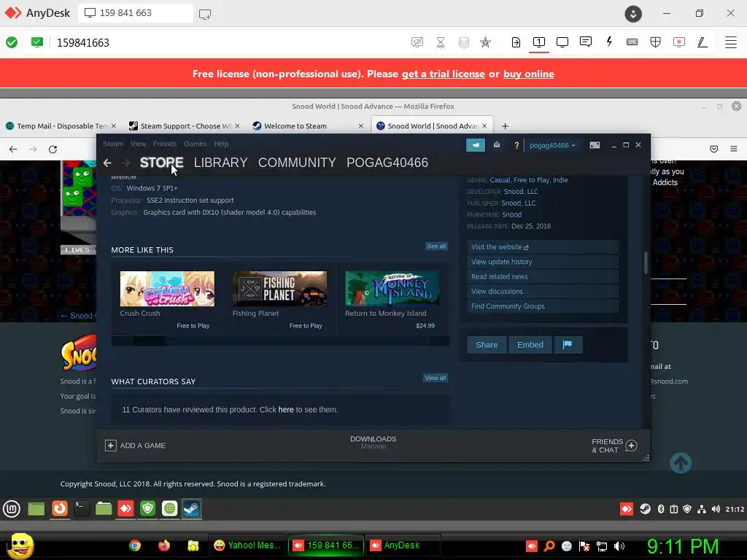Click View discussions link
The image size is (747, 560).
(x=543, y=292)
